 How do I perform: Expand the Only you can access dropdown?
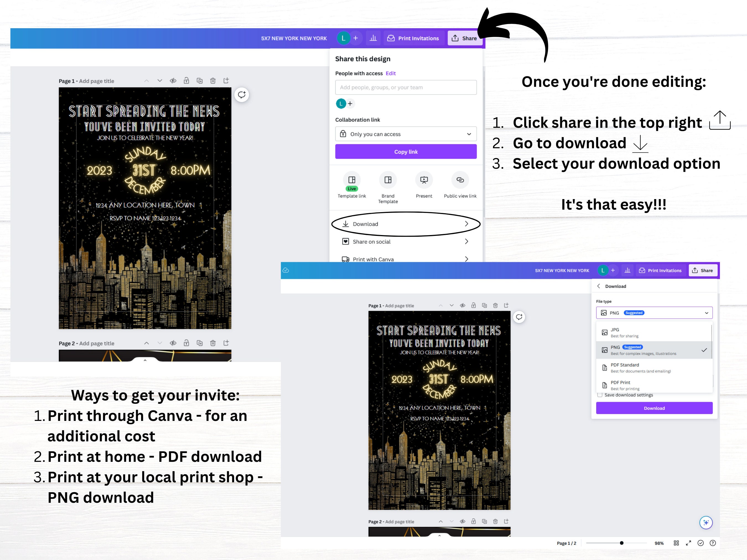click(x=406, y=134)
